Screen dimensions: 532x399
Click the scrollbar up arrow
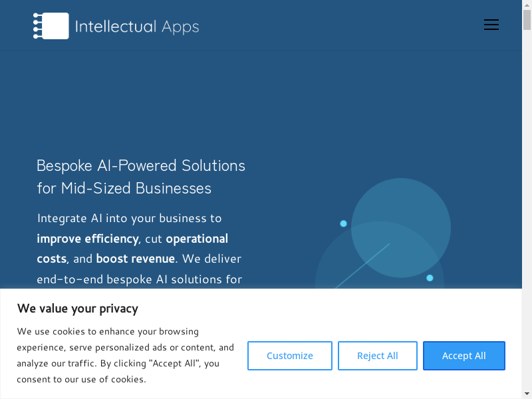pos(527,4)
